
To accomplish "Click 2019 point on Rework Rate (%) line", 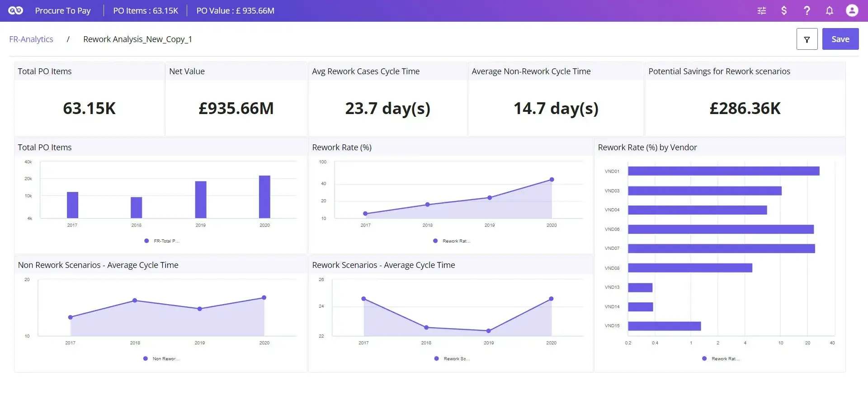I will (490, 198).
